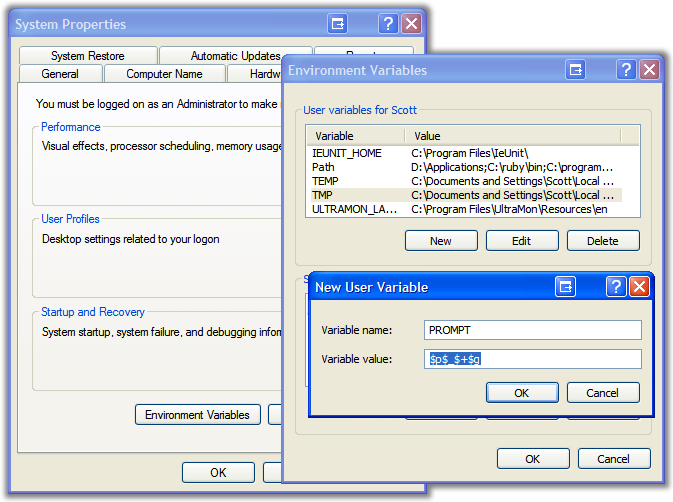The height and width of the screenshot is (502, 673).
Task: Close the System Properties window
Action: click(411, 23)
